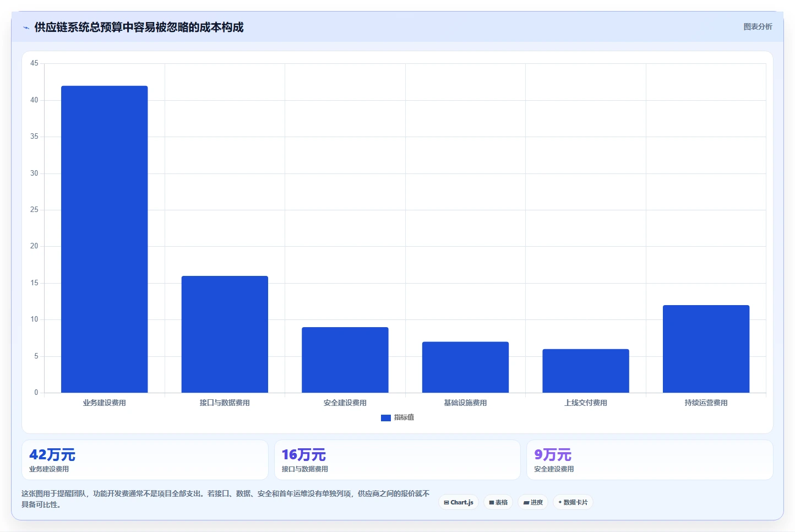Click the y-axis value 45

tap(34, 63)
